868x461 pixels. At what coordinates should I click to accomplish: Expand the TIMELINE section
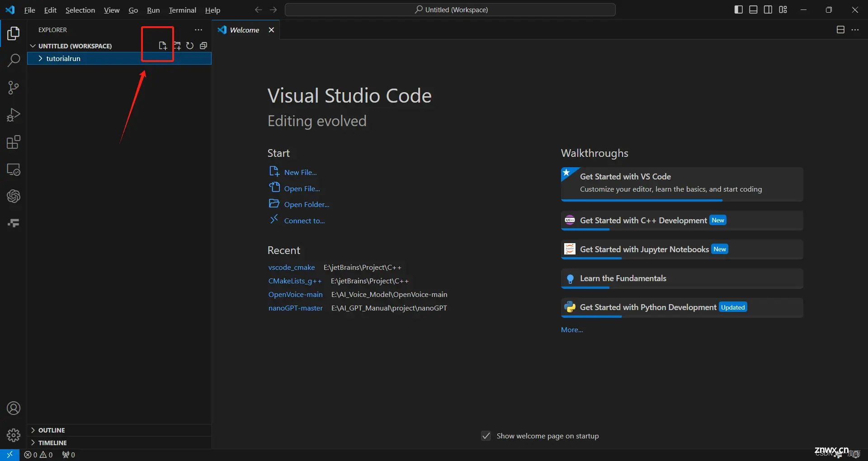[x=119, y=443]
